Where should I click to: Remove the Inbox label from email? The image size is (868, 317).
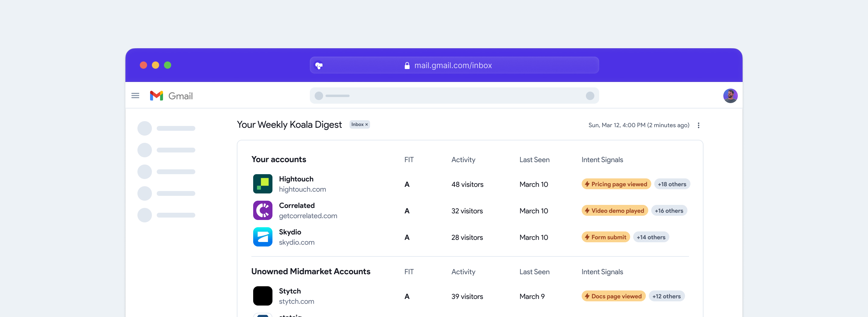[366, 125]
